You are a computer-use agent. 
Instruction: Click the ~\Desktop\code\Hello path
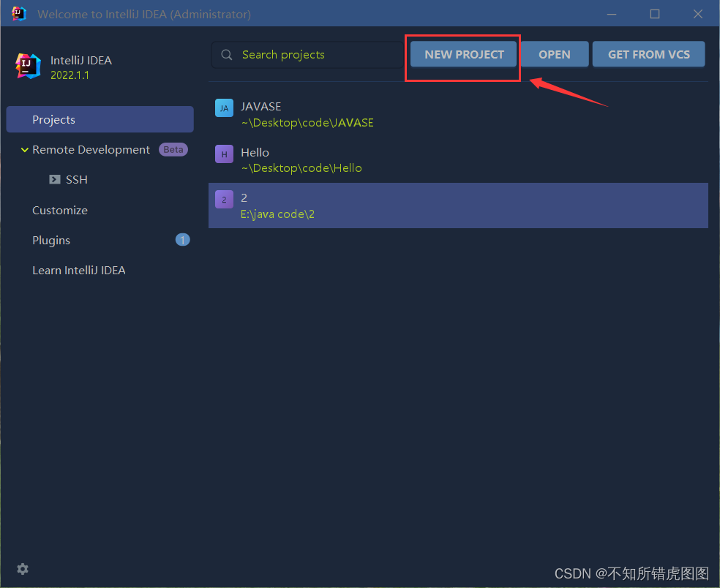(301, 168)
